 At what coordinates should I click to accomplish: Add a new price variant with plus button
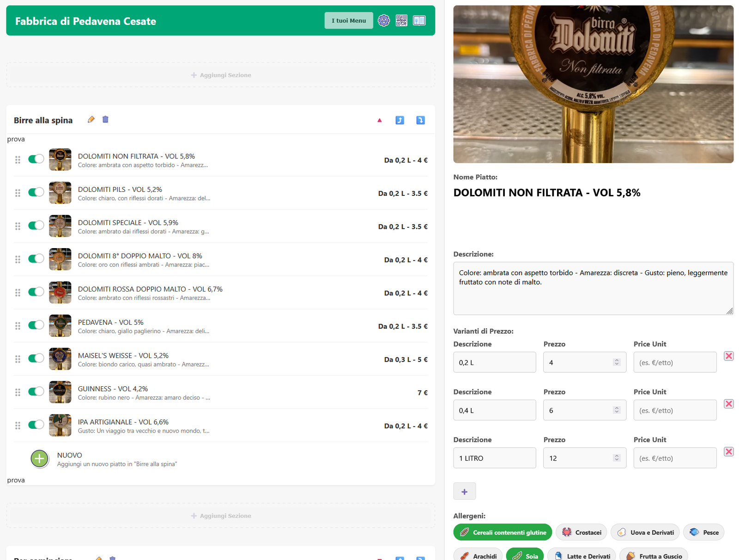point(464,492)
